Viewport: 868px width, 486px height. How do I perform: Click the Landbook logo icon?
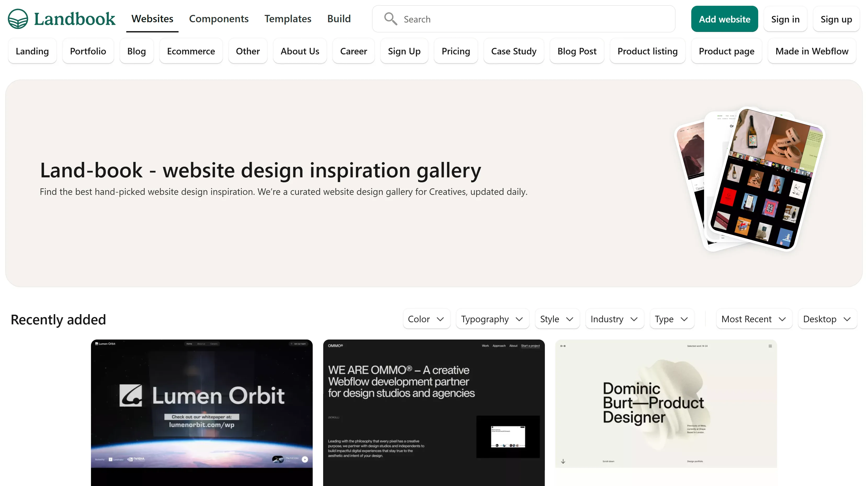click(x=18, y=19)
